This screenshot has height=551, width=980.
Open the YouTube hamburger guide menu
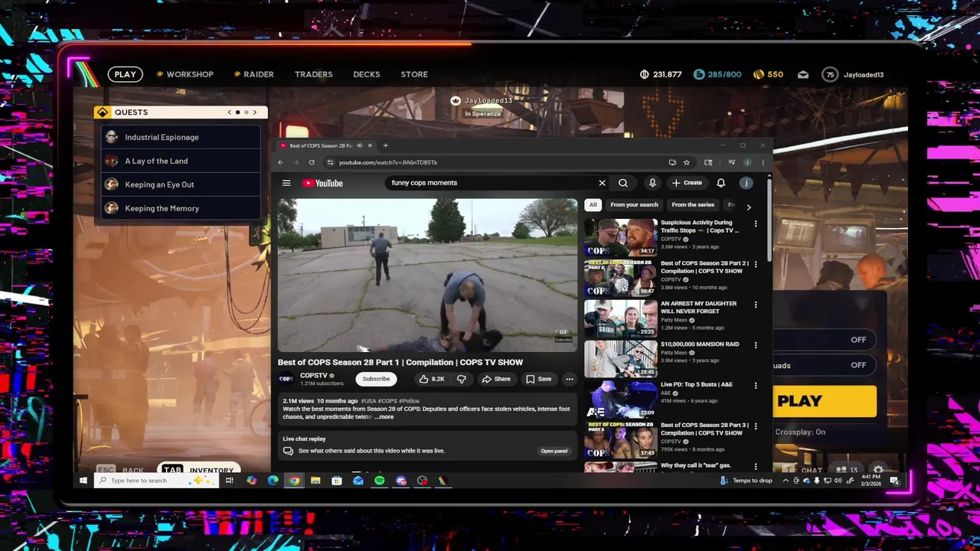pyautogui.click(x=286, y=183)
